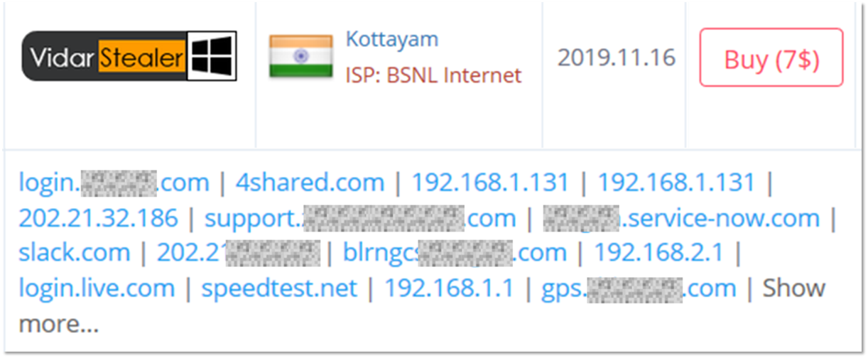Open the slack.com link
Image resolution: width=868 pixels, height=358 pixels.
pyautogui.click(x=75, y=252)
